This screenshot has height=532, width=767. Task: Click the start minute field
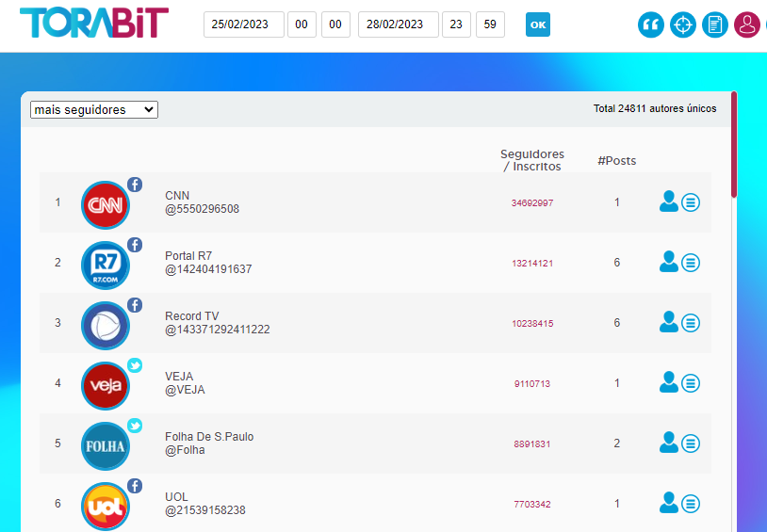335,24
